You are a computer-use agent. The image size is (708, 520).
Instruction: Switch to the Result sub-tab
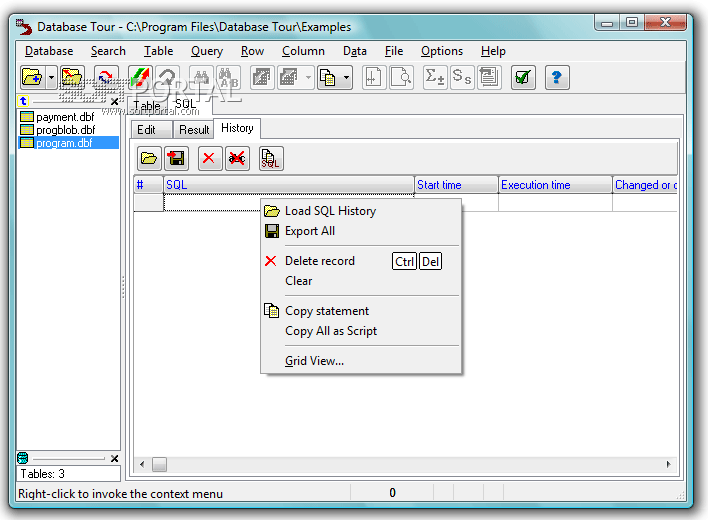click(194, 130)
